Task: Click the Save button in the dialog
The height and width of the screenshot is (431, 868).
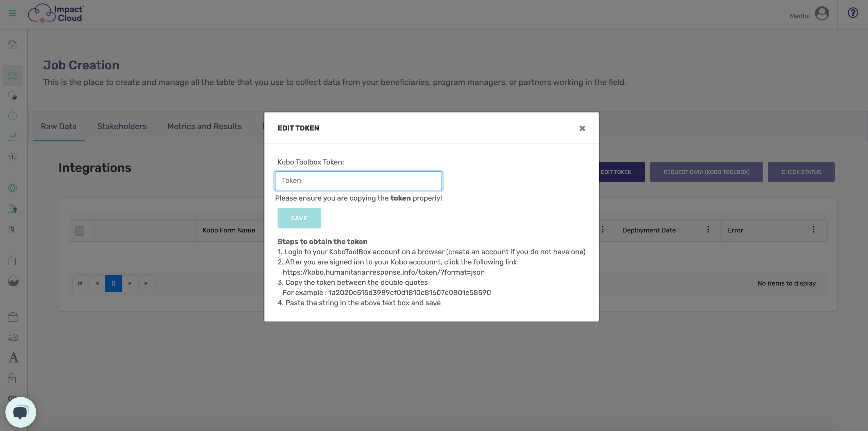Action: [299, 218]
